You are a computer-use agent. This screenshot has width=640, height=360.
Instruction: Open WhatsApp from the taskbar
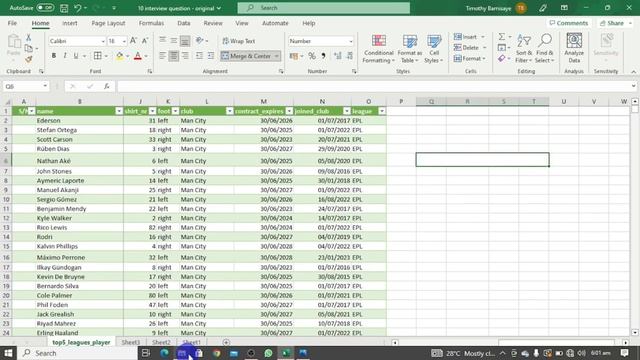[x=268, y=353]
